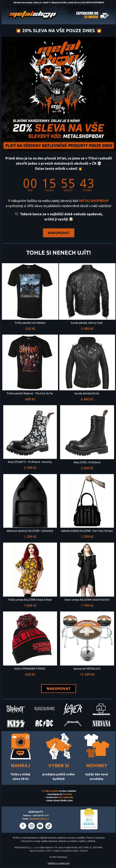Image resolution: width=116 pixels, height=868 pixels.
Task: Open the Instagram social icon
Action: click(31, 826)
